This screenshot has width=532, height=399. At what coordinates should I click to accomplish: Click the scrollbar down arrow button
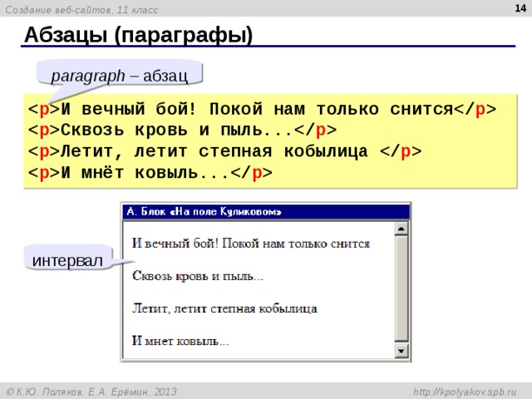click(401, 351)
